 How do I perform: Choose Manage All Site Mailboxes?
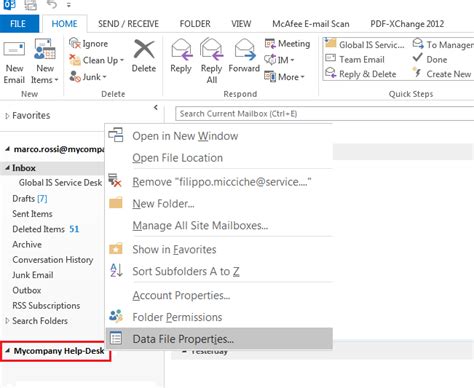coord(219,226)
